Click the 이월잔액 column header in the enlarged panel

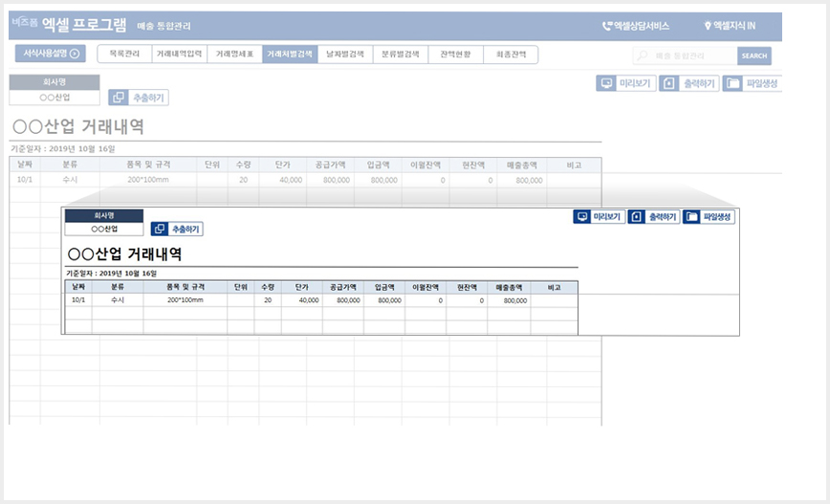(x=426, y=287)
